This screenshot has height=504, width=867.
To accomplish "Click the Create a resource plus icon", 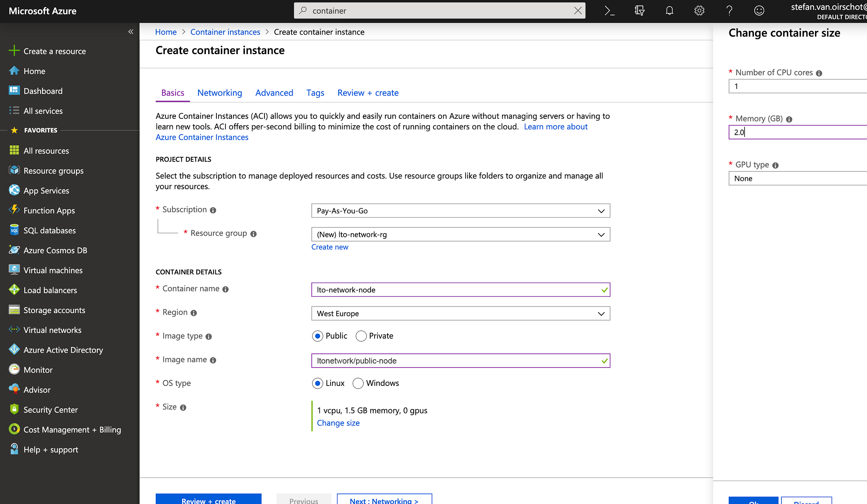I will (x=14, y=51).
